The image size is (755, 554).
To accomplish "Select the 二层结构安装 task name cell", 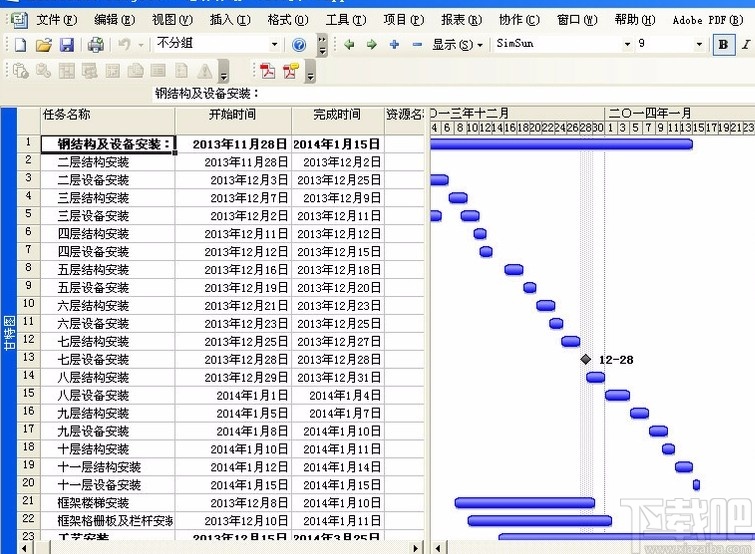I will pyautogui.click(x=107, y=162).
